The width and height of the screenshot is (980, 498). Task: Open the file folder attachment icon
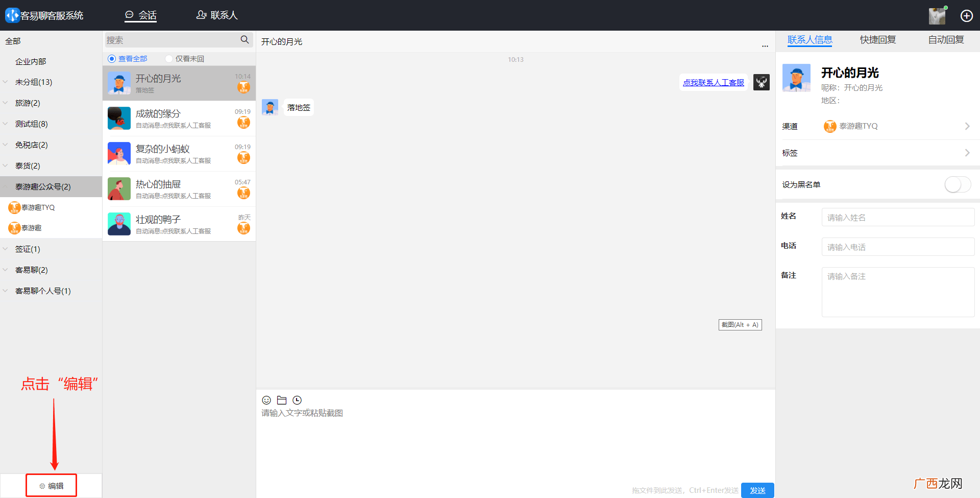point(282,400)
